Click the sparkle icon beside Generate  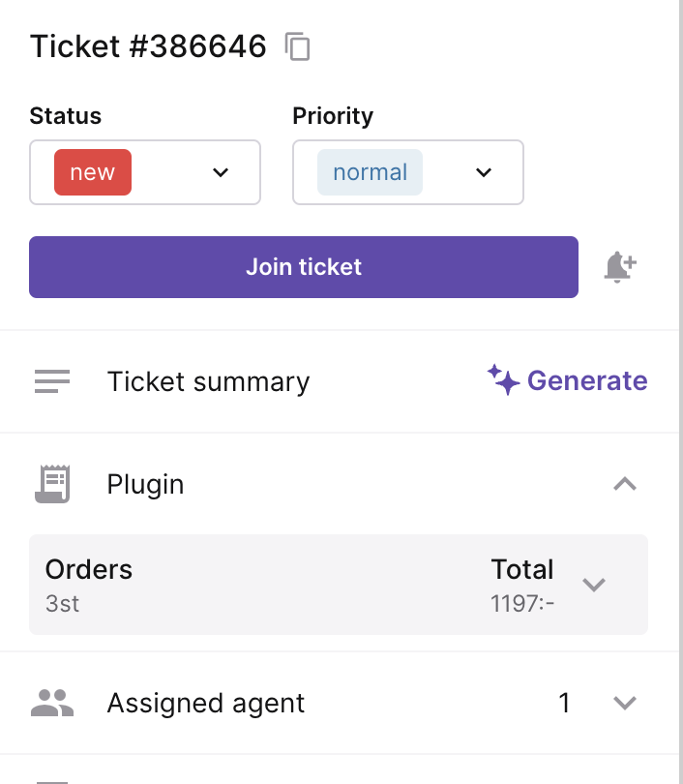[x=503, y=380]
